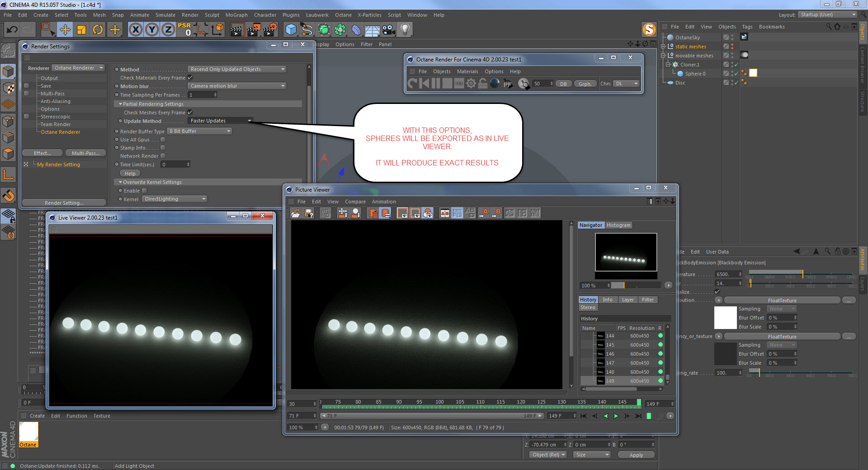Screen dimensions: 868x470
Task: Click Save icon in Picture Viewer toolbar
Action: (x=309, y=213)
